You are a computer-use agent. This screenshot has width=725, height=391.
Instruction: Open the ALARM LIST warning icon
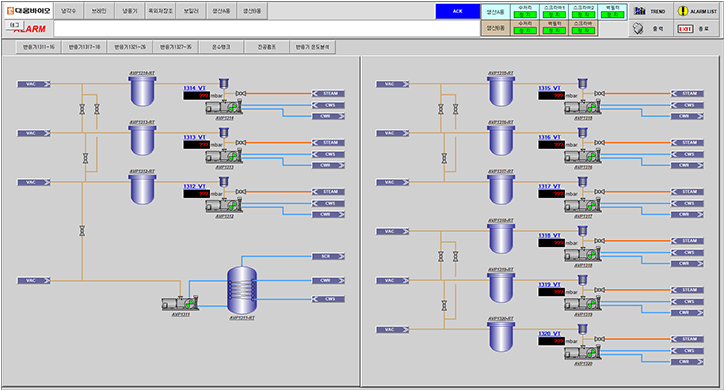pyautogui.click(x=682, y=11)
